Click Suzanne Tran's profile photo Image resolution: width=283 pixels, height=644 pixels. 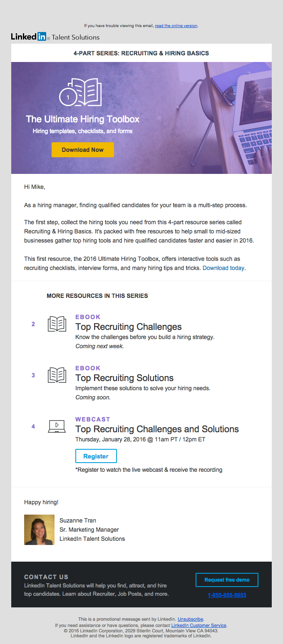[39, 530]
